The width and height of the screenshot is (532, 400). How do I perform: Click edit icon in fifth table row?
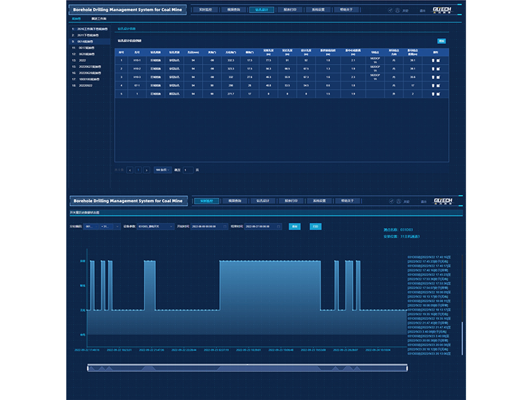click(438, 94)
